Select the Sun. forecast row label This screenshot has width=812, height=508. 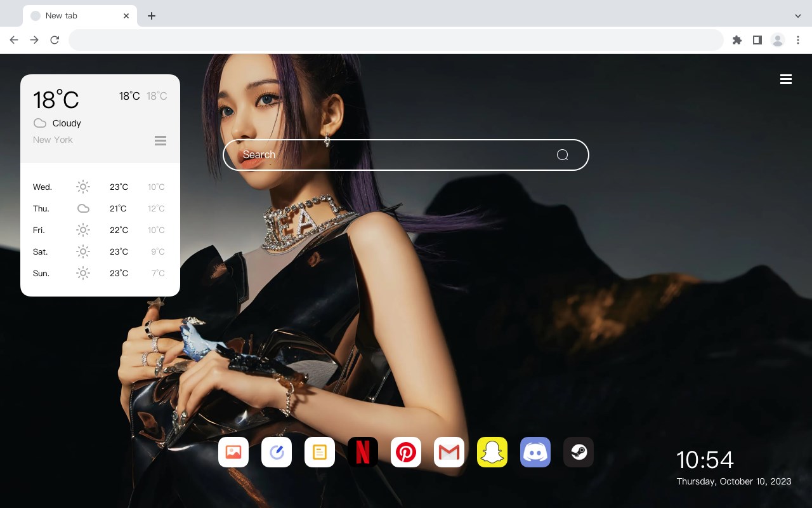point(41,274)
